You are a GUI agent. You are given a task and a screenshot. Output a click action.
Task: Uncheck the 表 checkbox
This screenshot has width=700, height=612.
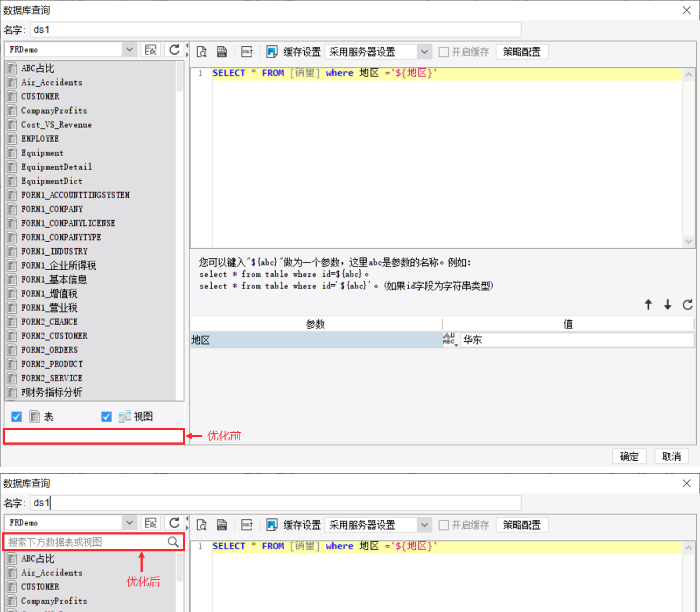17,417
